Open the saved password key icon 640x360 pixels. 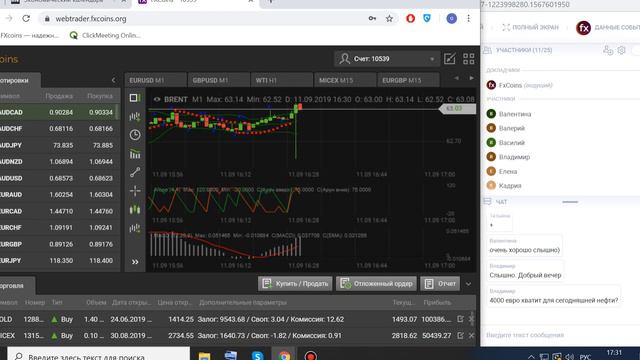pos(372,19)
